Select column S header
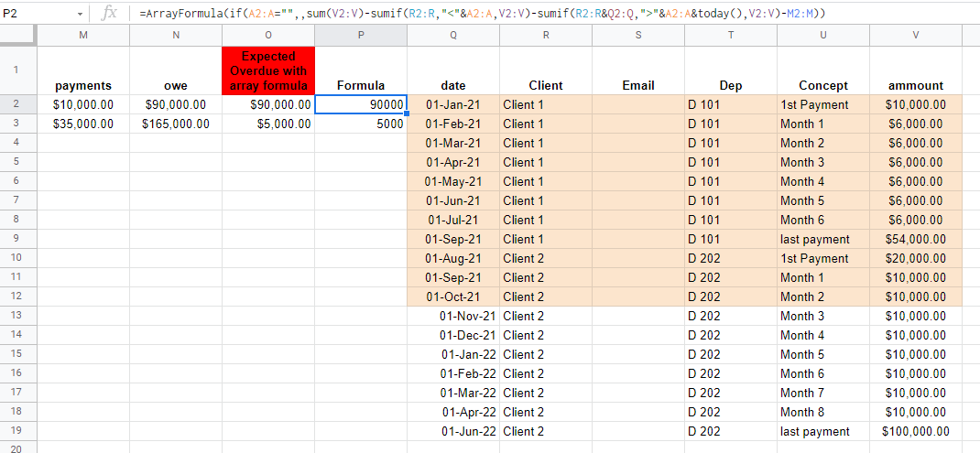Viewport: 980px width, 453px height. [x=638, y=36]
